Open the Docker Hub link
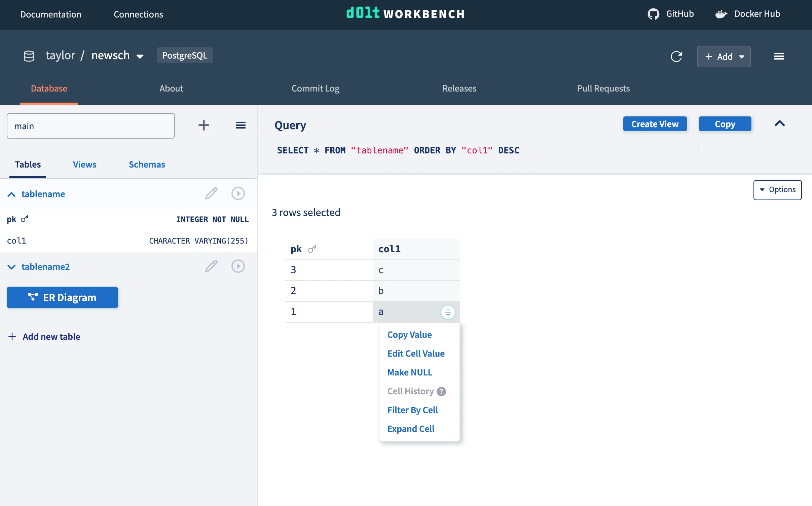The width and height of the screenshot is (812, 506). click(747, 14)
